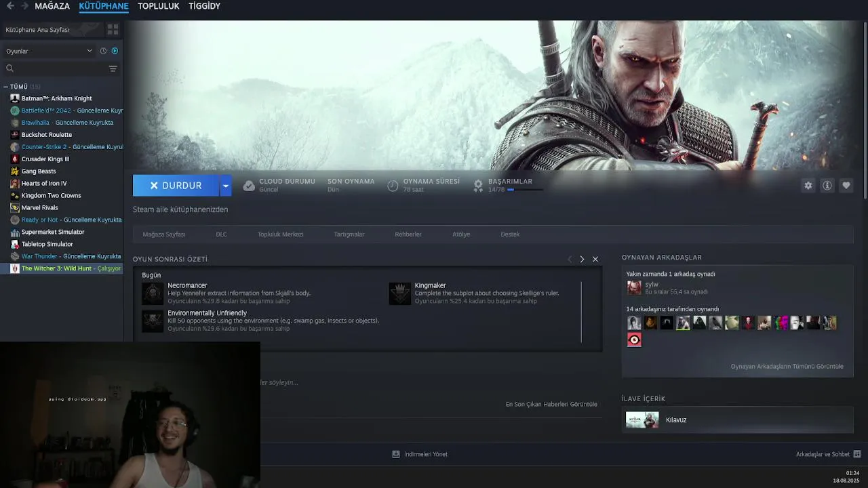Click İndirmeleri Yönet
Viewport: 868px width, 488px height.
coord(420,454)
